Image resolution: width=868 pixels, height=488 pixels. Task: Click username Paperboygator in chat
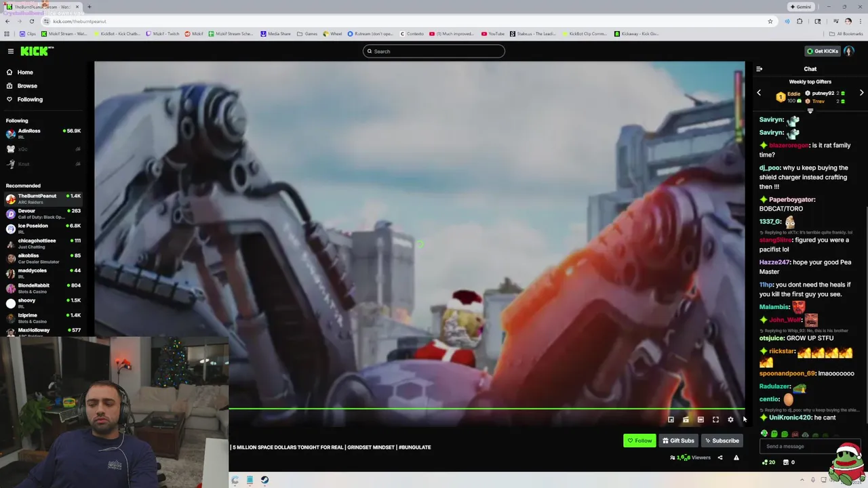click(791, 199)
